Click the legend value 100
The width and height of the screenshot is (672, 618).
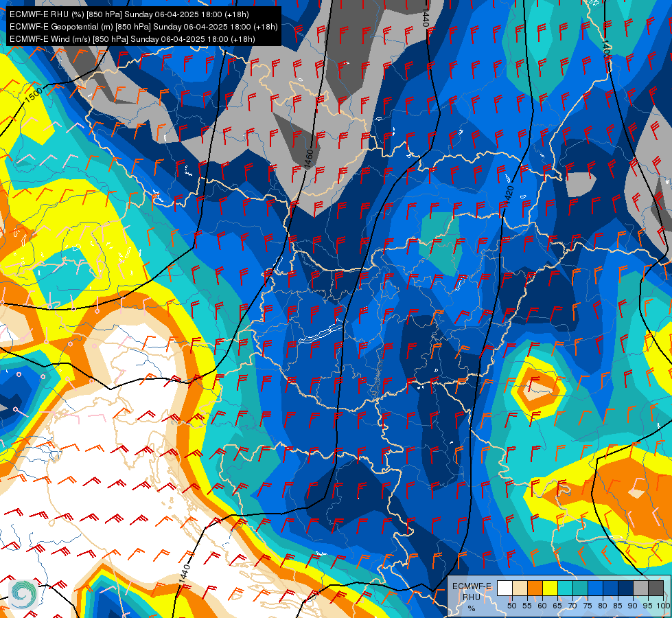click(664, 606)
